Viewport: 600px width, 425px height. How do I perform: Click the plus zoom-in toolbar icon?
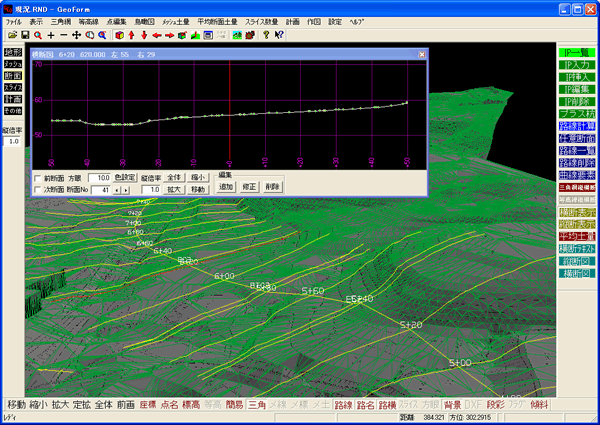coord(51,35)
